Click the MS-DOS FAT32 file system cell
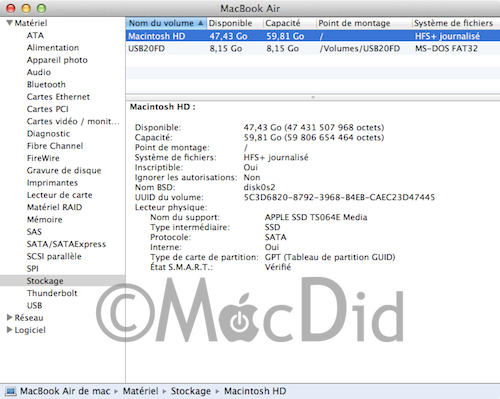Screen dimensions: 500x399 click(446, 49)
